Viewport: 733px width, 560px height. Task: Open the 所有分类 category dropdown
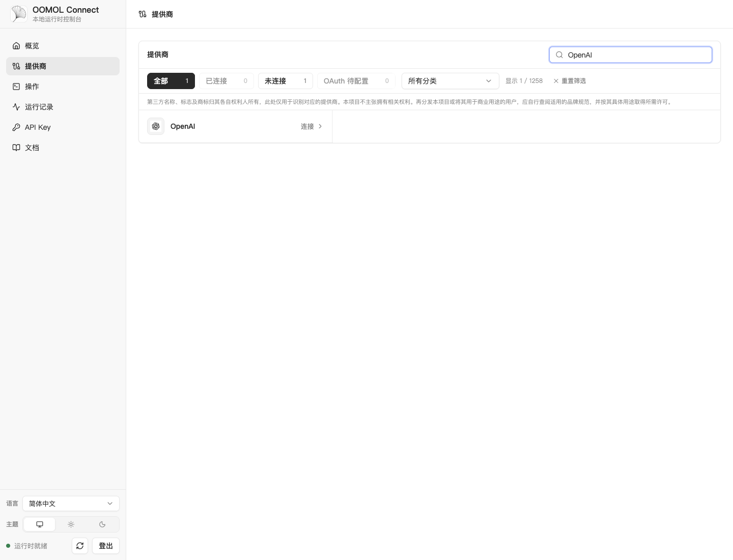coord(450,81)
